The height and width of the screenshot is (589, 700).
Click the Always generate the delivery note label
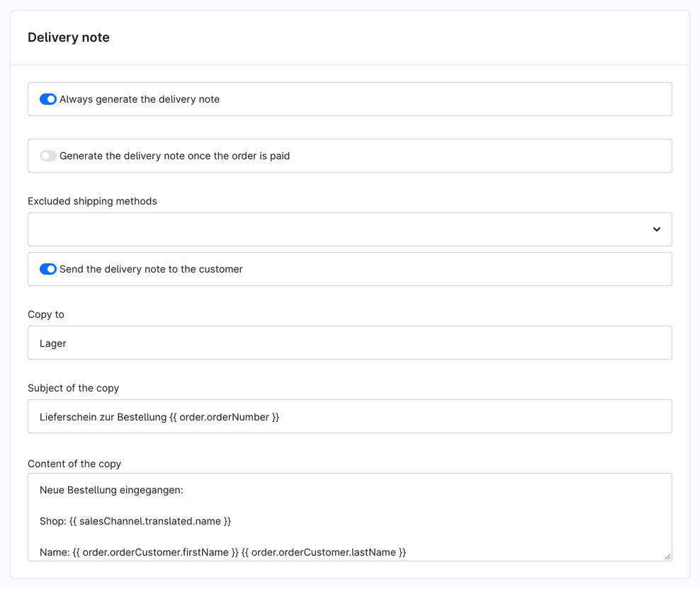click(x=140, y=99)
